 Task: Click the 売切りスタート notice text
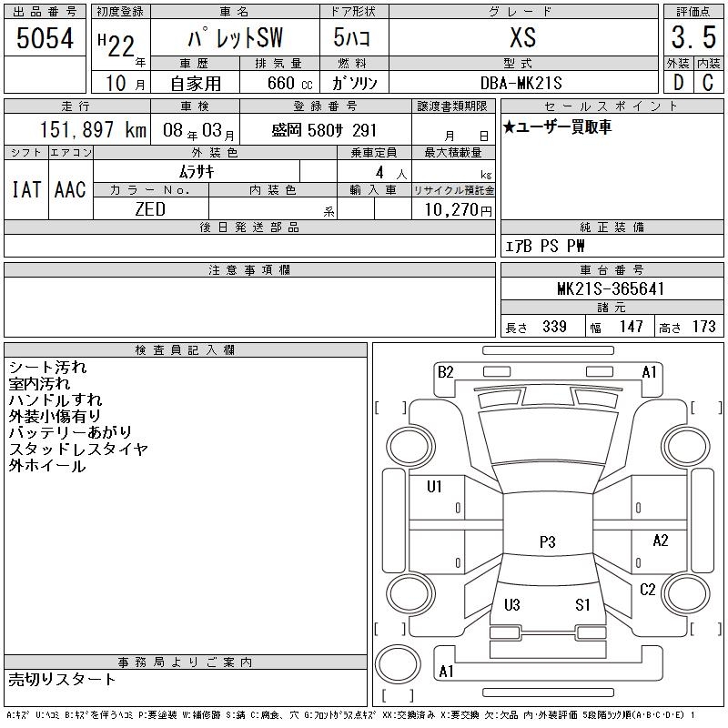(63, 679)
